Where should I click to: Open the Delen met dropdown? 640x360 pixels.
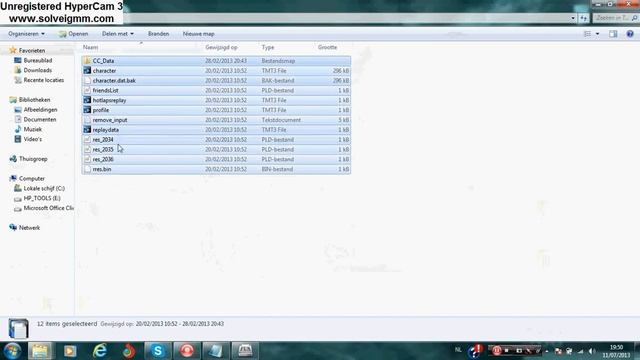pyautogui.click(x=118, y=34)
